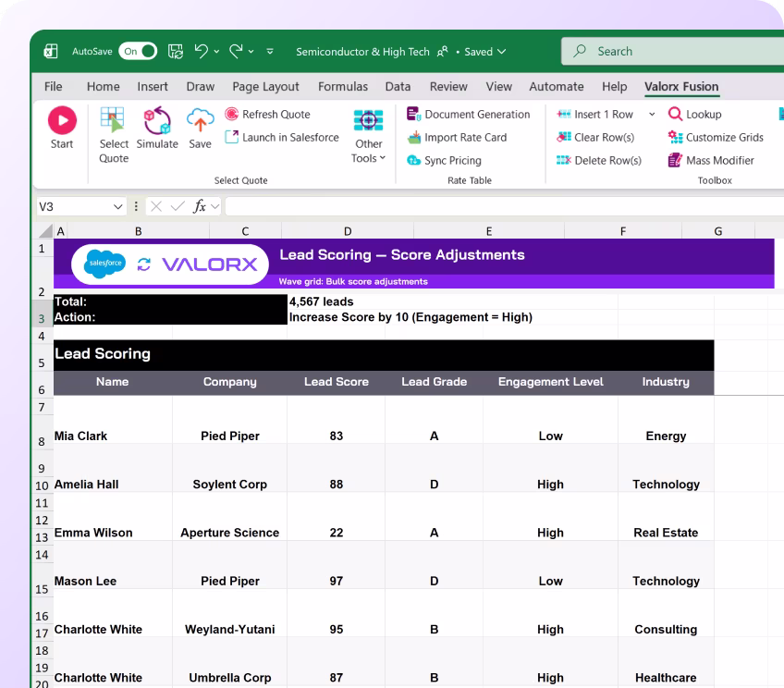Expand the Saved status dropdown
This screenshot has width=784, height=688.
tap(502, 52)
